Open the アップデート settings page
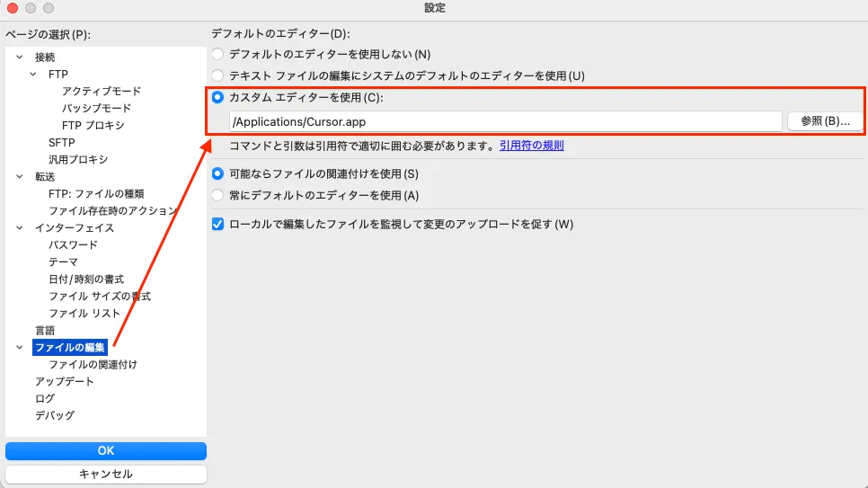Screen dimensions: 868x488 (64, 382)
